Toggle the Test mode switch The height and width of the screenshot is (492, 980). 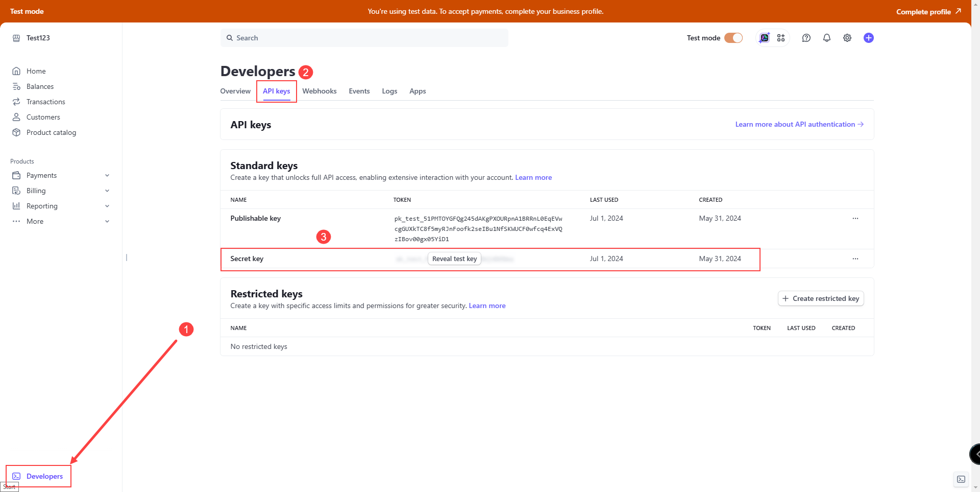733,38
